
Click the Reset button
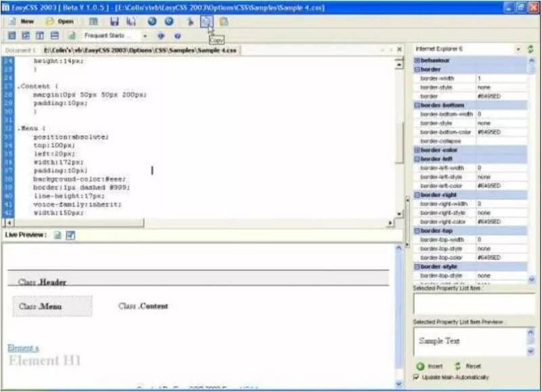pyautogui.click(x=468, y=366)
